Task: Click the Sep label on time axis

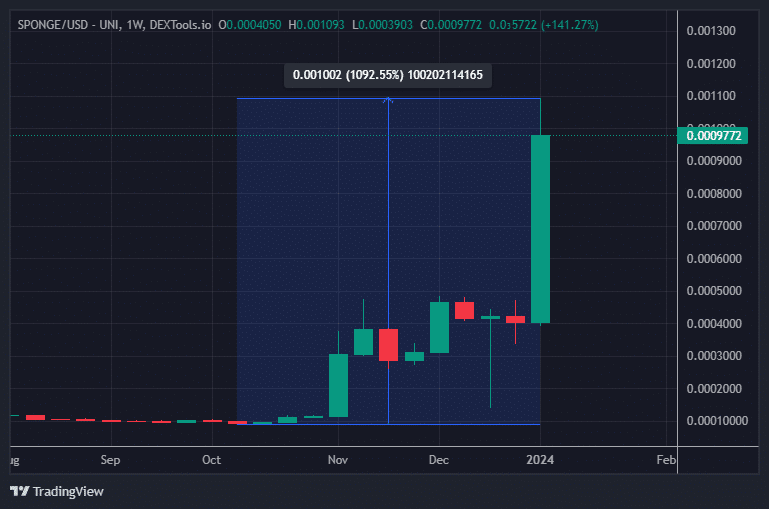Action: click(x=110, y=461)
